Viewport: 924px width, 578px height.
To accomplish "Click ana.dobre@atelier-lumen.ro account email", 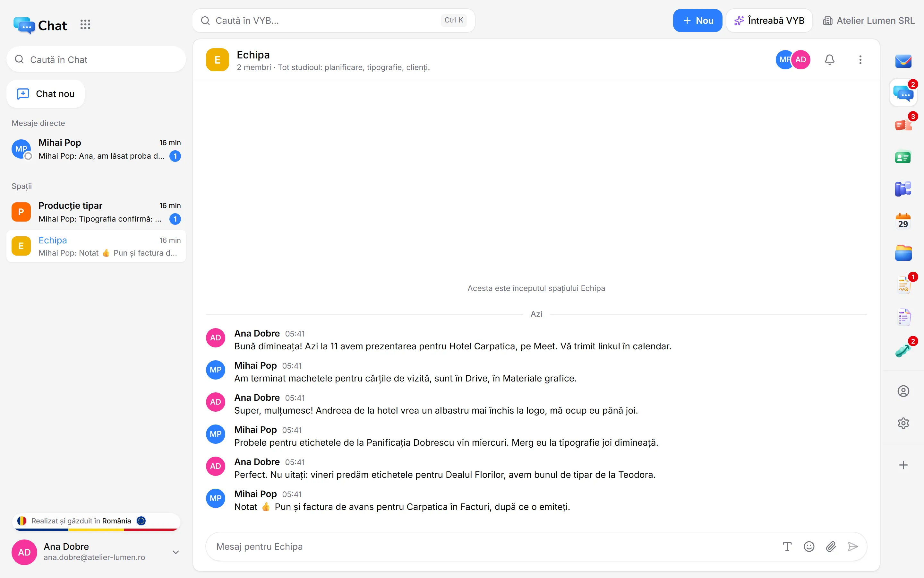I will point(94,557).
